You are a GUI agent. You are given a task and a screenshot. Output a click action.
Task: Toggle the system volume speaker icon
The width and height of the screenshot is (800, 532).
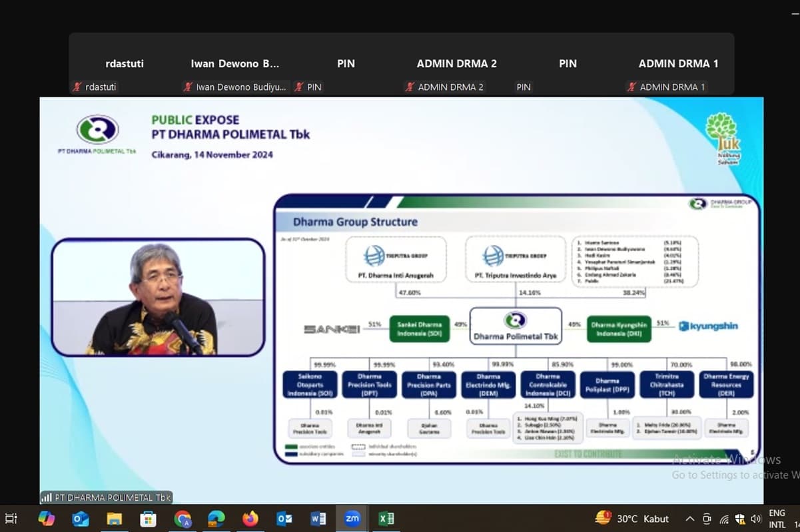(x=755, y=519)
